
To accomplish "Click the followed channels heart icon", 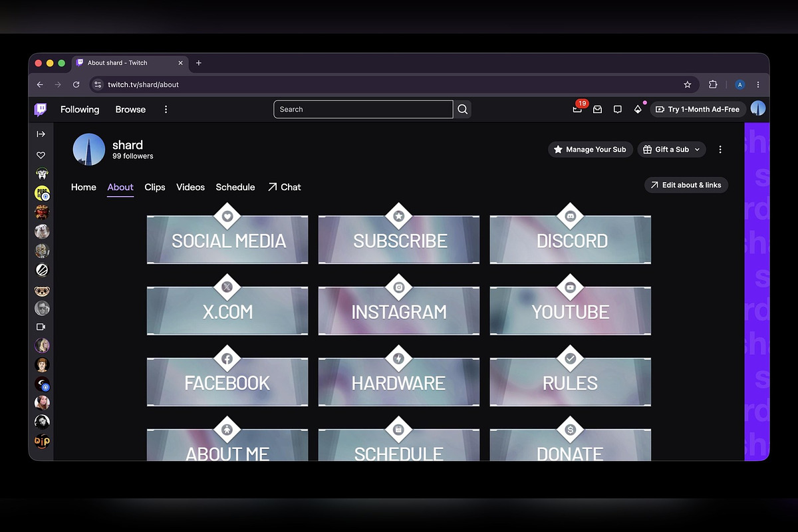I will pyautogui.click(x=41, y=155).
